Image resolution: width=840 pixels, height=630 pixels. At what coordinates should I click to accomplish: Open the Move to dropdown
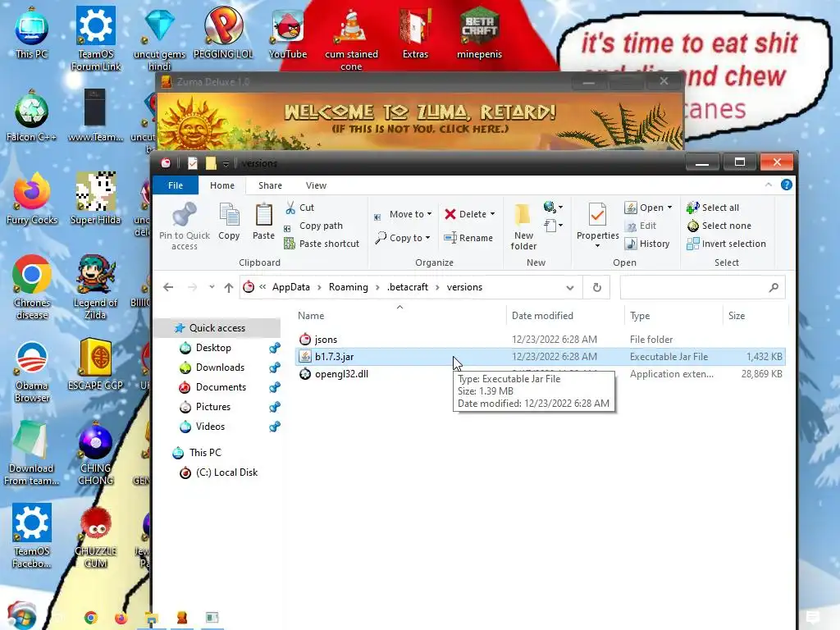[x=403, y=214]
